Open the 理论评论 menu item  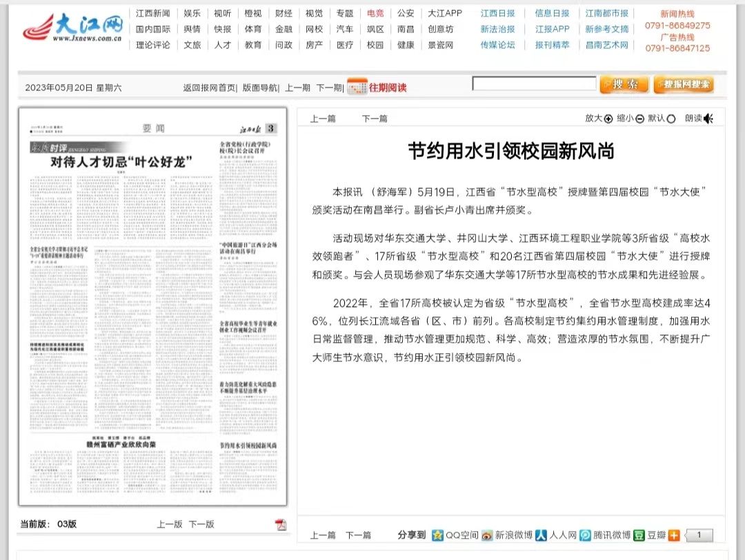point(152,45)
